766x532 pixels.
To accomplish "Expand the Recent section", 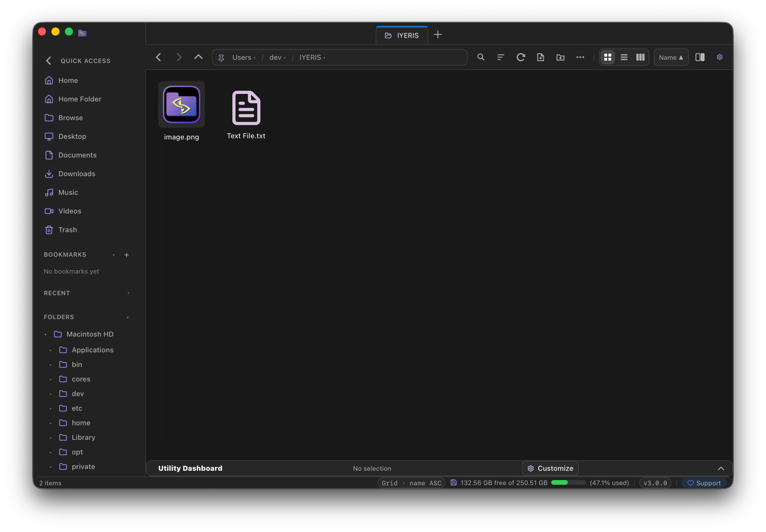I will point(128,293).
